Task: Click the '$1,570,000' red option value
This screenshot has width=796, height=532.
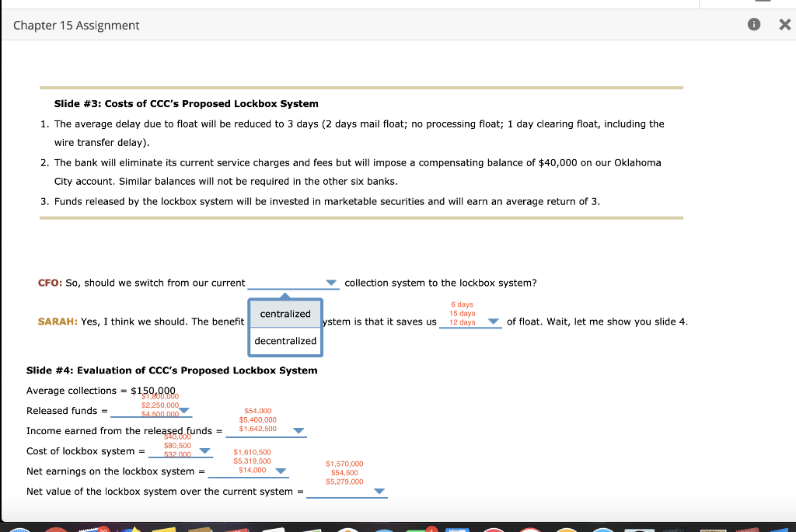Action: tap(344, 464)
